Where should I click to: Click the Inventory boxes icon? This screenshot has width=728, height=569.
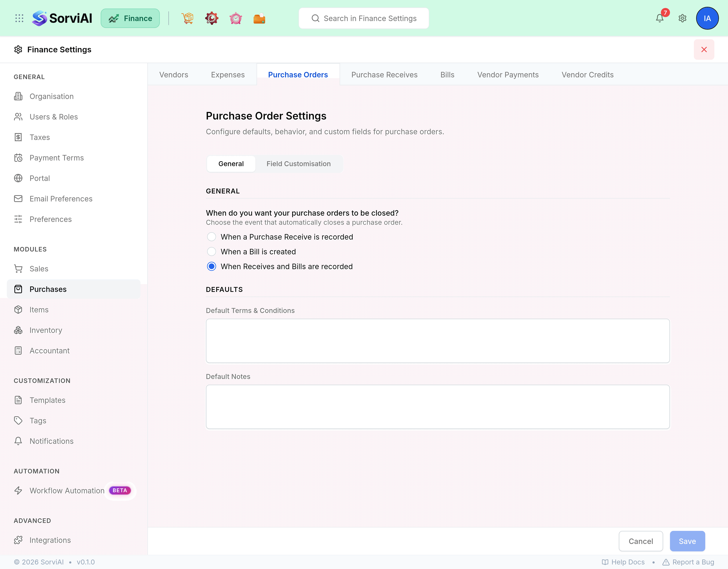pos(18,330)
